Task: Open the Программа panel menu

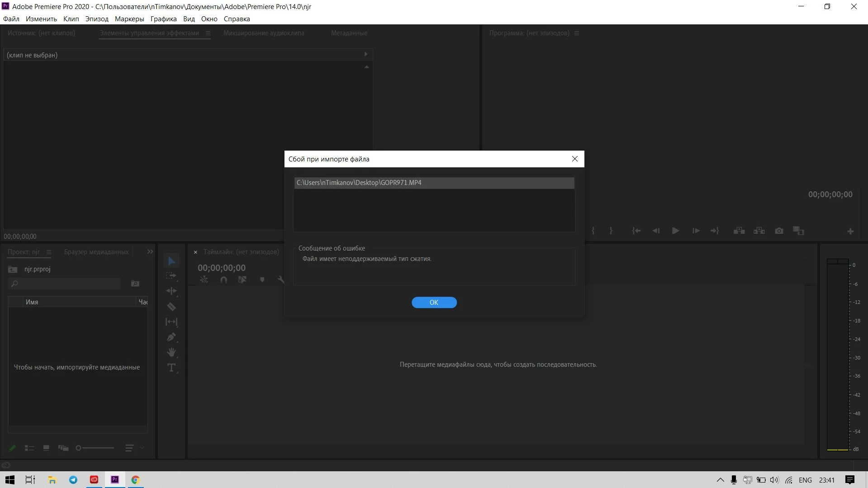Action: tap(576, 33)
